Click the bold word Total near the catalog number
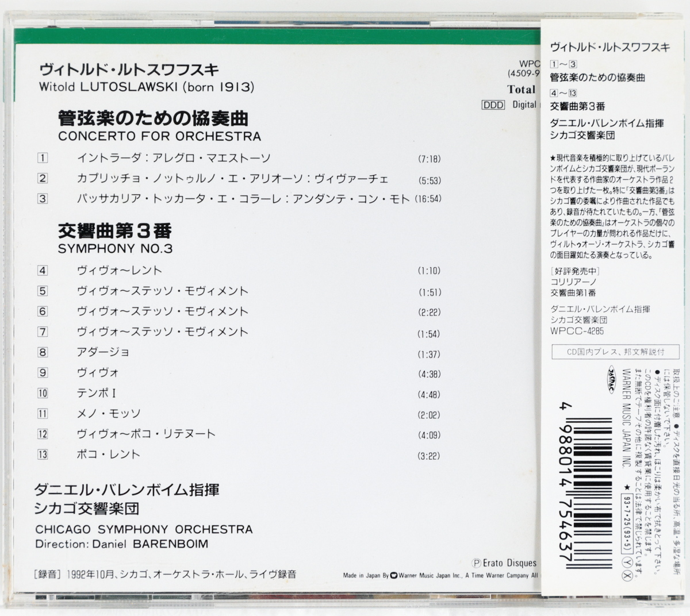Image resolution: width=690 pixels, height=616 pixels. point(522,89)
